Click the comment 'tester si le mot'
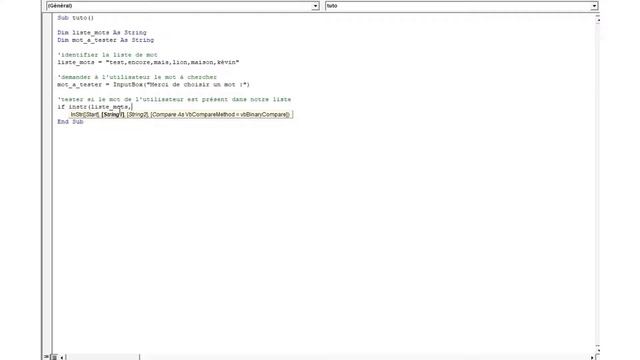640x360 pixels. 174,99
